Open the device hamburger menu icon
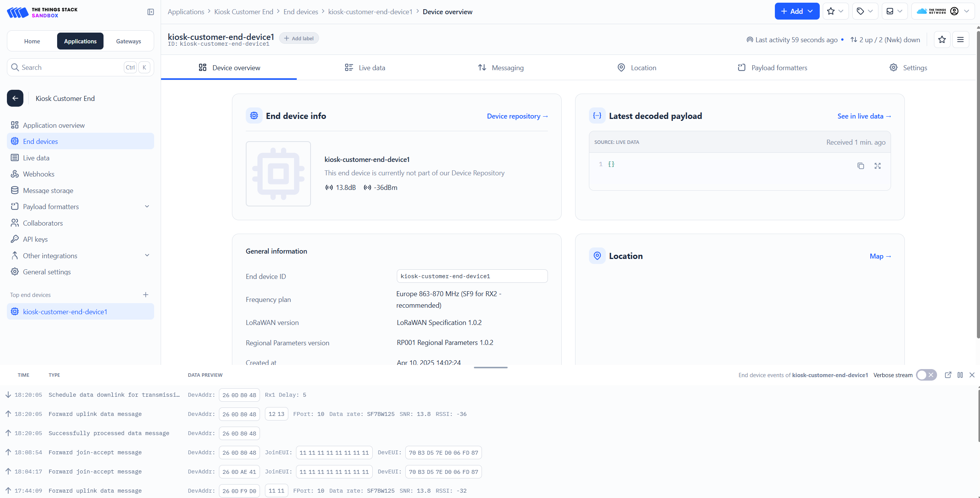This screenshot has height=498, width=980. 960,40
